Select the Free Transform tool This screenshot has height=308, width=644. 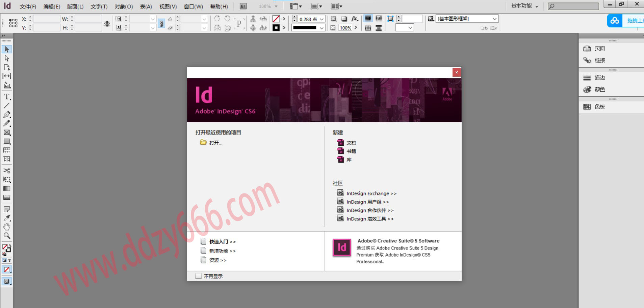tap(7, 180)
